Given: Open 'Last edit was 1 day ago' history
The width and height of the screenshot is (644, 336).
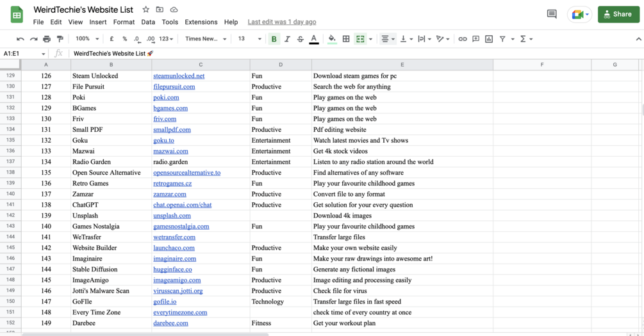Looking at the screenshot, I should (x=282, y=22).
